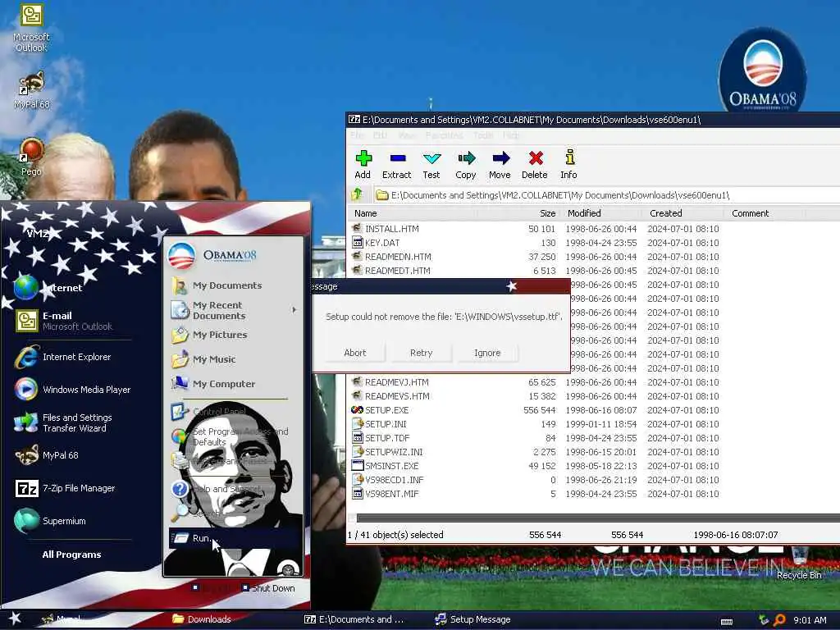Click the Shut Down button
The width and height of the screenshot is (840, 630).
[268, 588]
